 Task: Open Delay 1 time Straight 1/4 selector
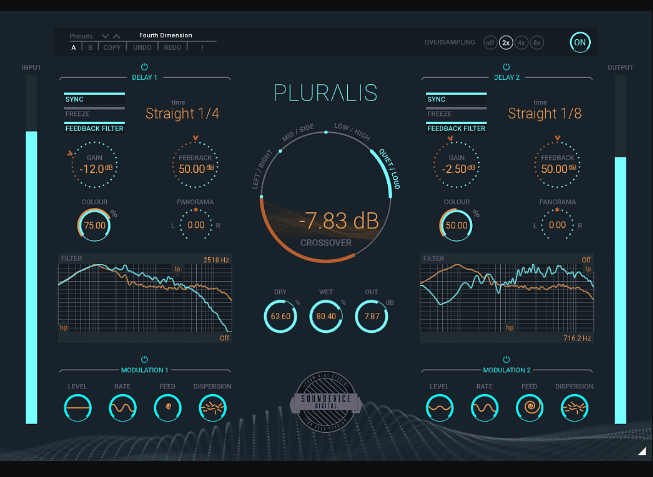click(182, 113)
